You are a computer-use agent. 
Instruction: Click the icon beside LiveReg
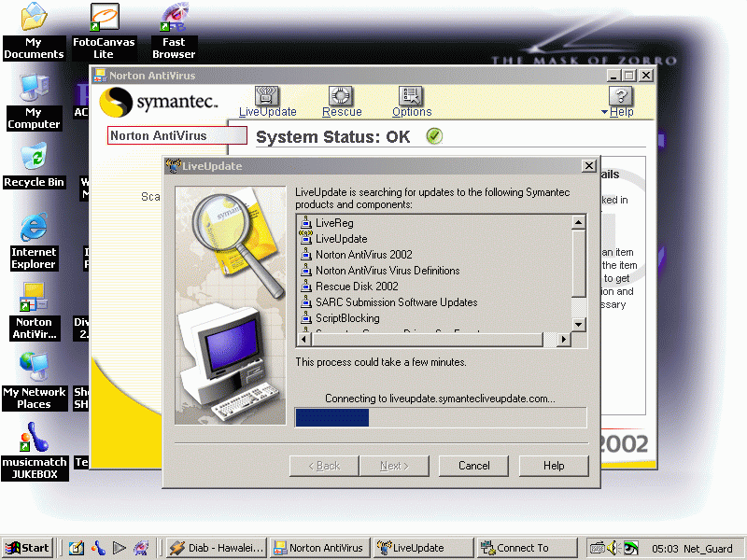point(306,222)
